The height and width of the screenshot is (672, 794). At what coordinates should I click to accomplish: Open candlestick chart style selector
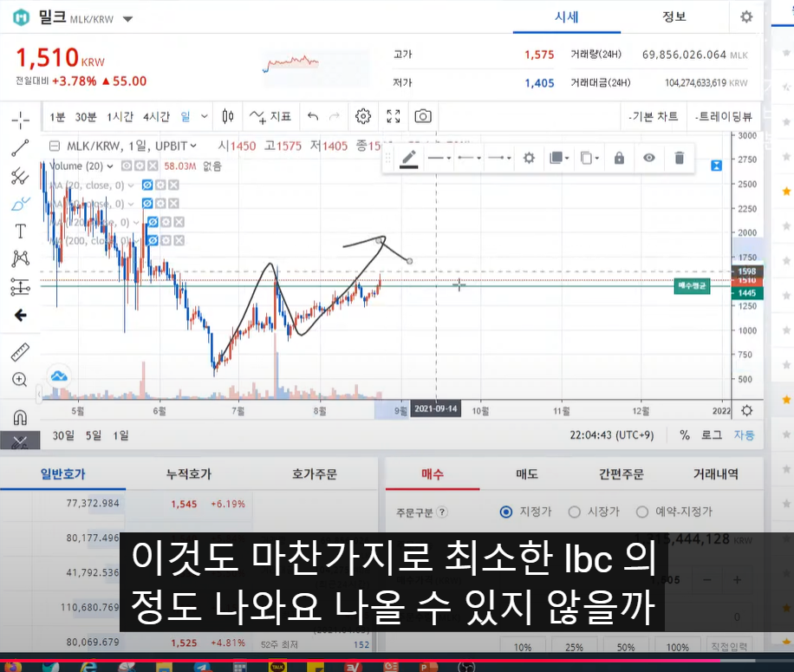(228, 116)
